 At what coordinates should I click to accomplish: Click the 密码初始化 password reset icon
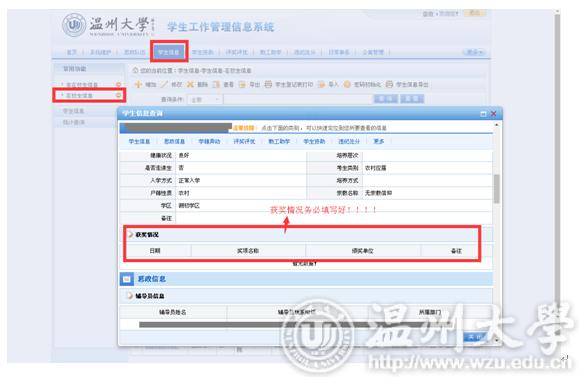point(347,85)
